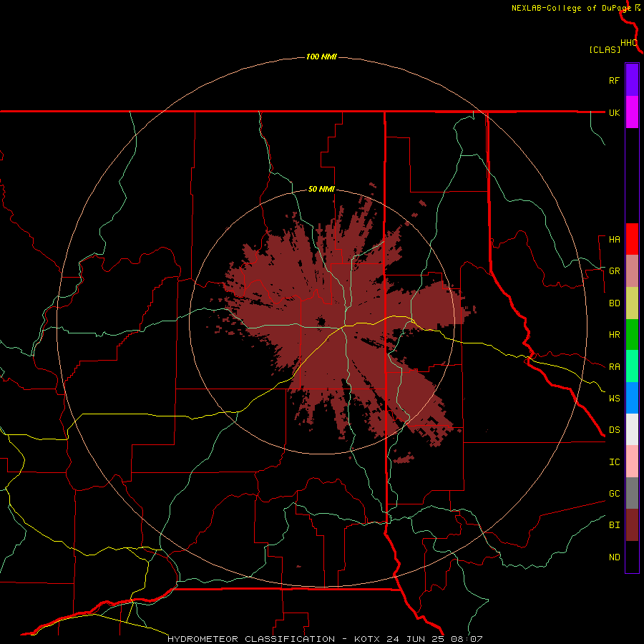Select the "HA" legend label

(x=614, y=240)
